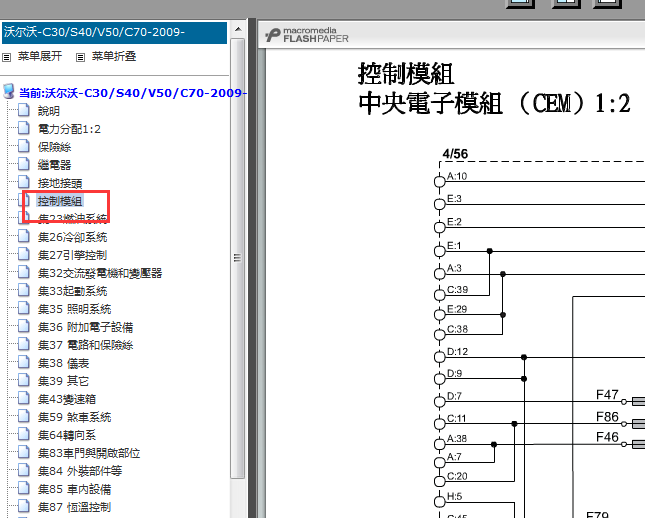Click the sidebar scrollbar up arrow
Viewport: 645px width, 518px height.
pyautogui.click(x=238, y=29)
